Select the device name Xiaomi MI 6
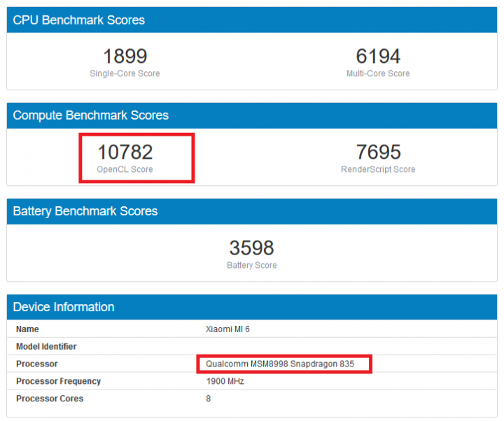This screenshot has height=421, width=504. [227, 329]
